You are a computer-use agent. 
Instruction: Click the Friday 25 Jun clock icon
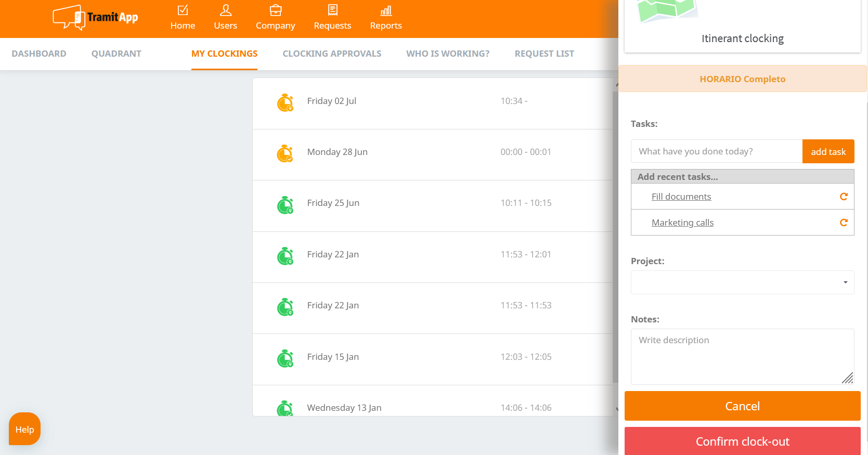(285, 205)
